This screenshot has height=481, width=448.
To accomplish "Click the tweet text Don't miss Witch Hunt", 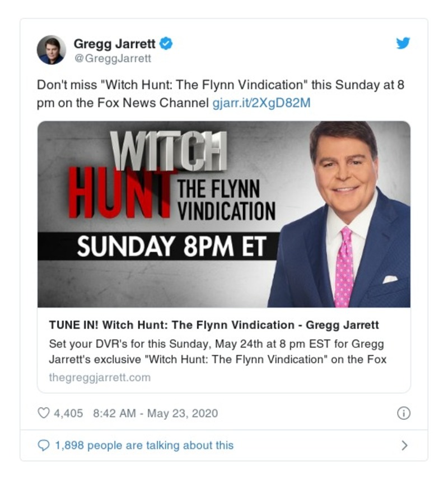I will click(x=220, y=94).
